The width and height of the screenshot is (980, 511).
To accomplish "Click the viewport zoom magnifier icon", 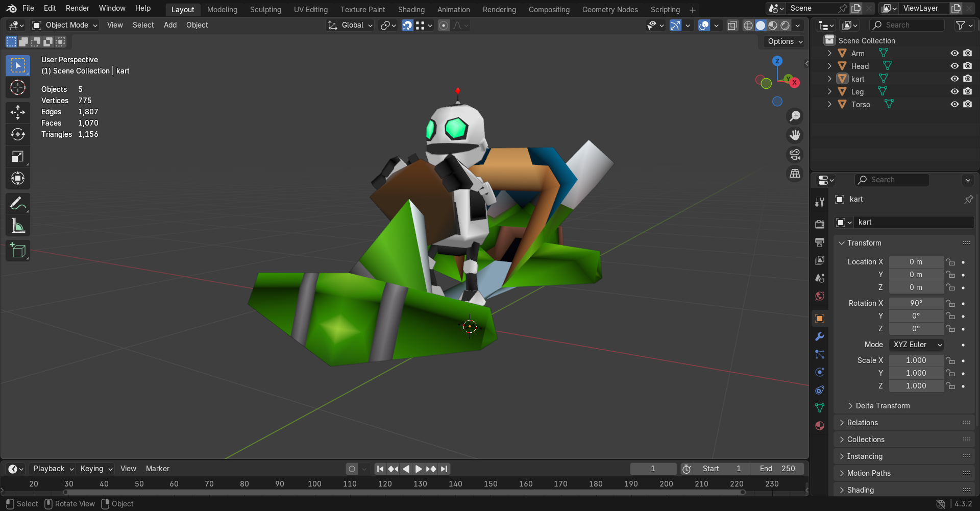I will (795, 116).
